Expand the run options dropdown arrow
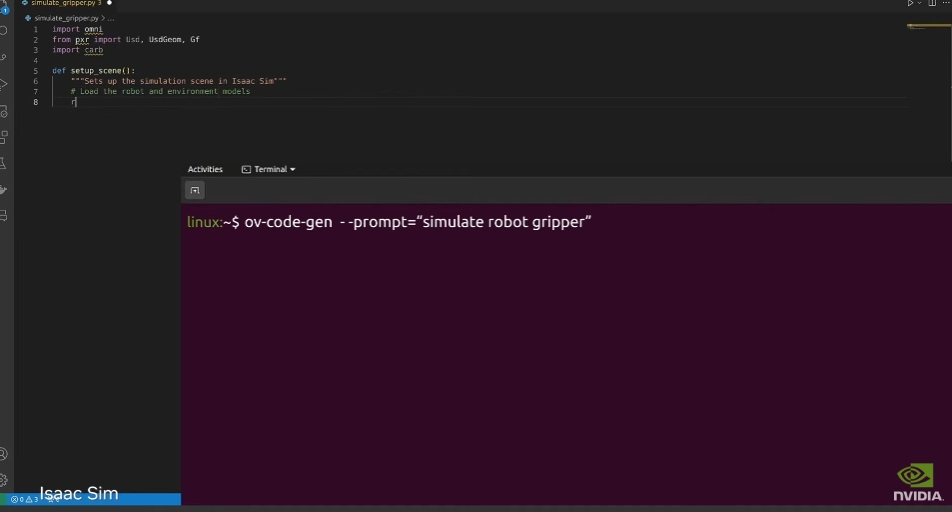952x512 pixels. point(919,4)
